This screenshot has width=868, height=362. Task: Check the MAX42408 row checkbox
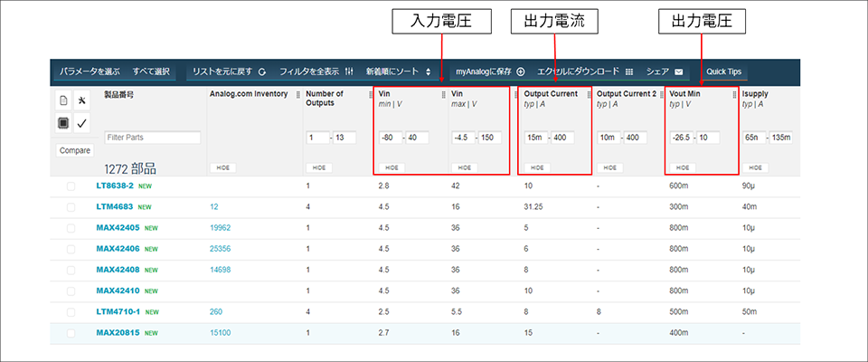coord(71,270)
